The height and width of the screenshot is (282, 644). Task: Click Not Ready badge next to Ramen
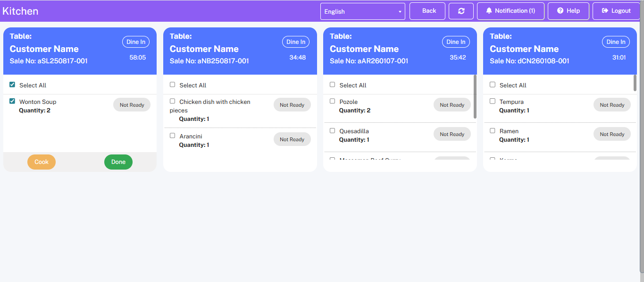tap(611, 134)
